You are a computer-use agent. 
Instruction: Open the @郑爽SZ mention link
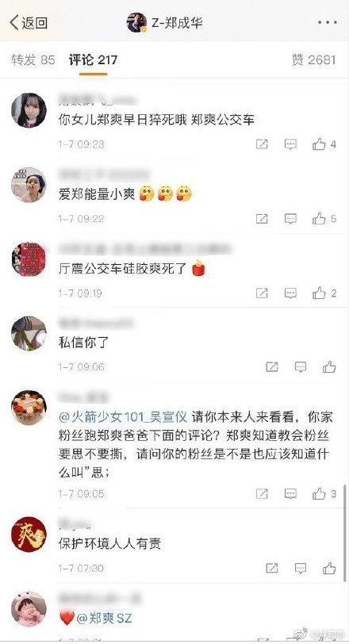click(x=104, y=618)
